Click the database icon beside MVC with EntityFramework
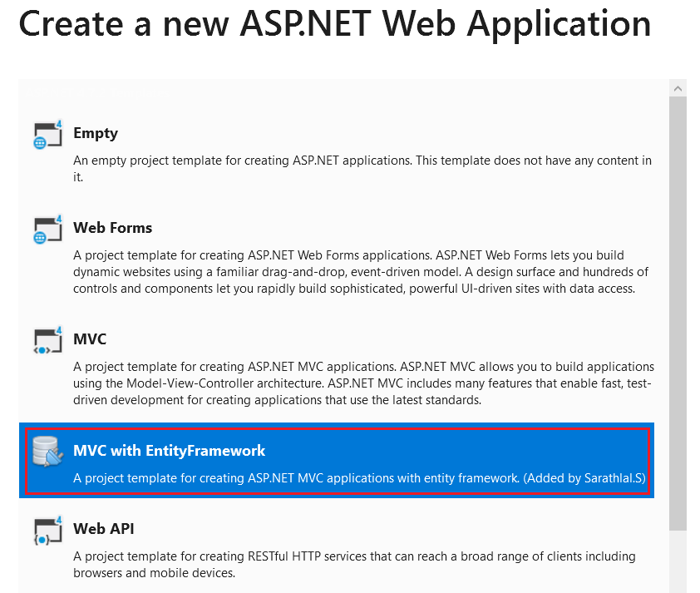 [x=46, y=452]
